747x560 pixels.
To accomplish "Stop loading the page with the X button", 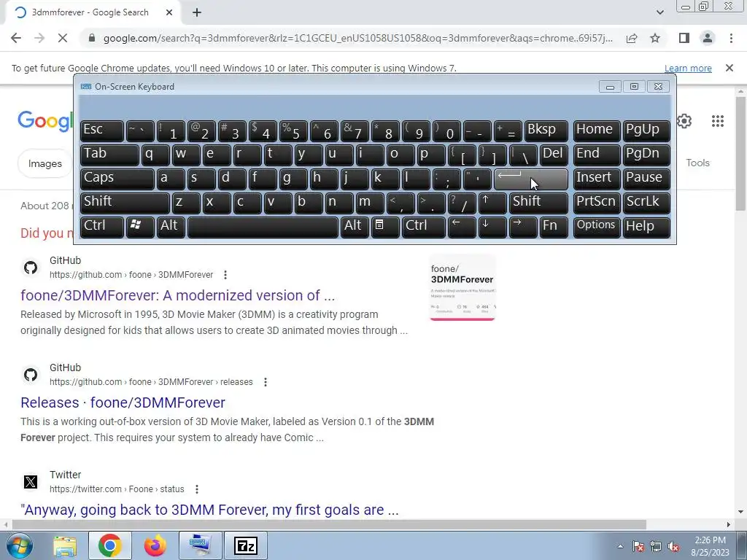I will (63, 38).
